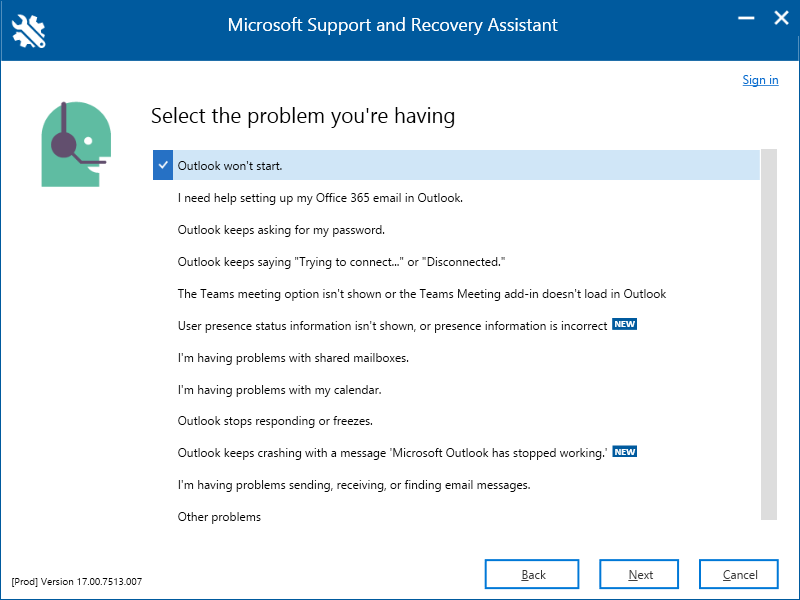800x600 pixels.
Task: Click the NEW badge beside presence status
Action: (624, 324)
